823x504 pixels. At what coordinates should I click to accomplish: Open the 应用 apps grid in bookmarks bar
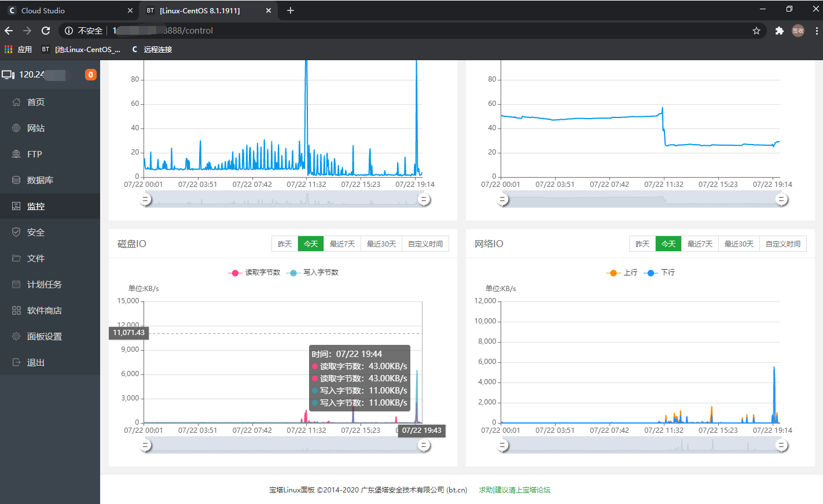[x=8, y=49]
